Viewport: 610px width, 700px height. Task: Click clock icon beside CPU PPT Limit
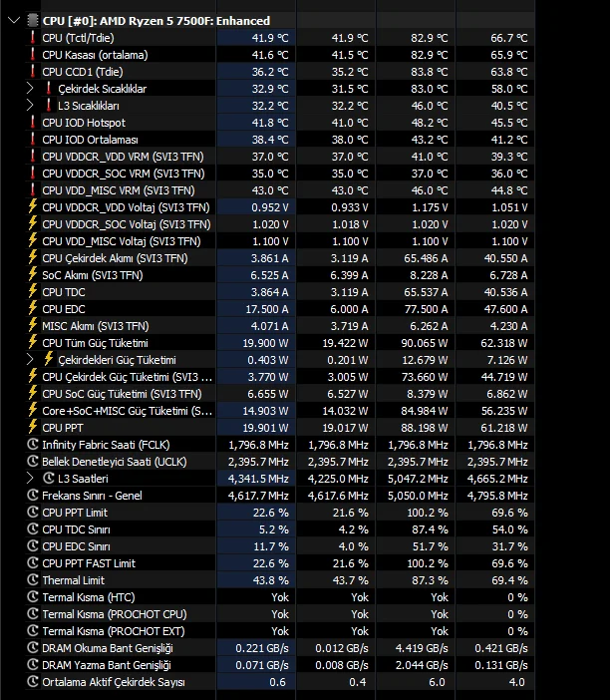pos(33,513)
